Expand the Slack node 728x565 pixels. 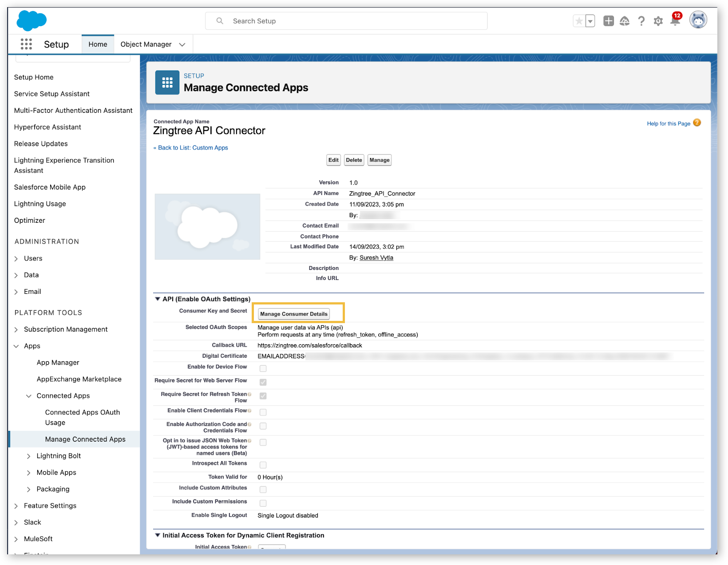tap(16, 523)
